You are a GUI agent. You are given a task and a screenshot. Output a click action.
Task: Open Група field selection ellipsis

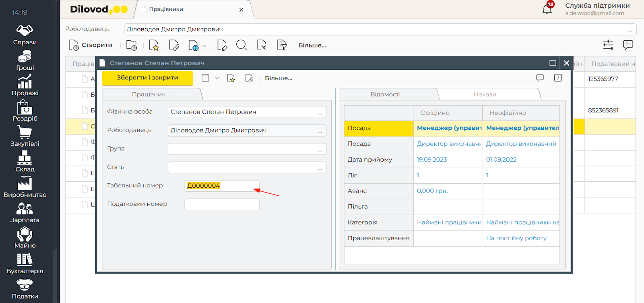click(320, 149)
